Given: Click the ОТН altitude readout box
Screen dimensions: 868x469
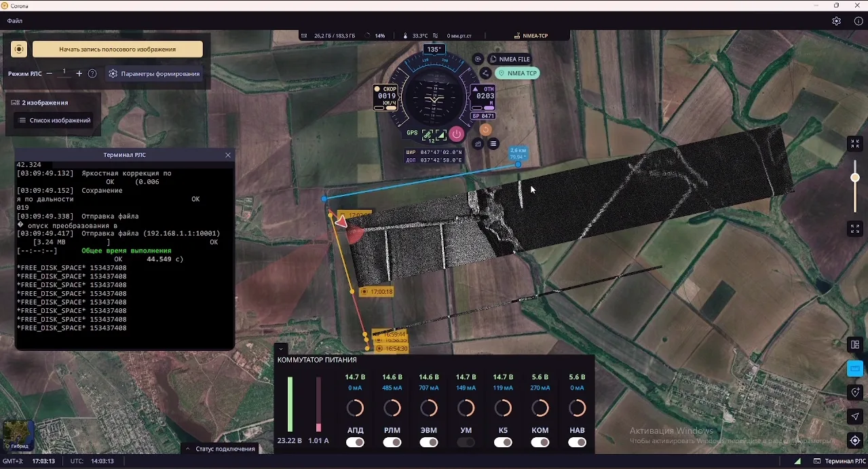Looking at the screenshot, I should [x=484, y=97].
